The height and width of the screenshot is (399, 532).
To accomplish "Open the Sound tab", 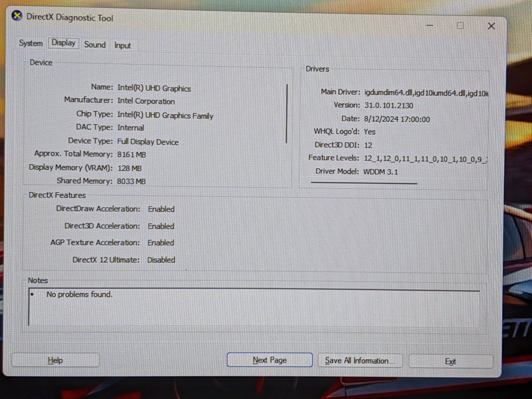I will (95, 45).
